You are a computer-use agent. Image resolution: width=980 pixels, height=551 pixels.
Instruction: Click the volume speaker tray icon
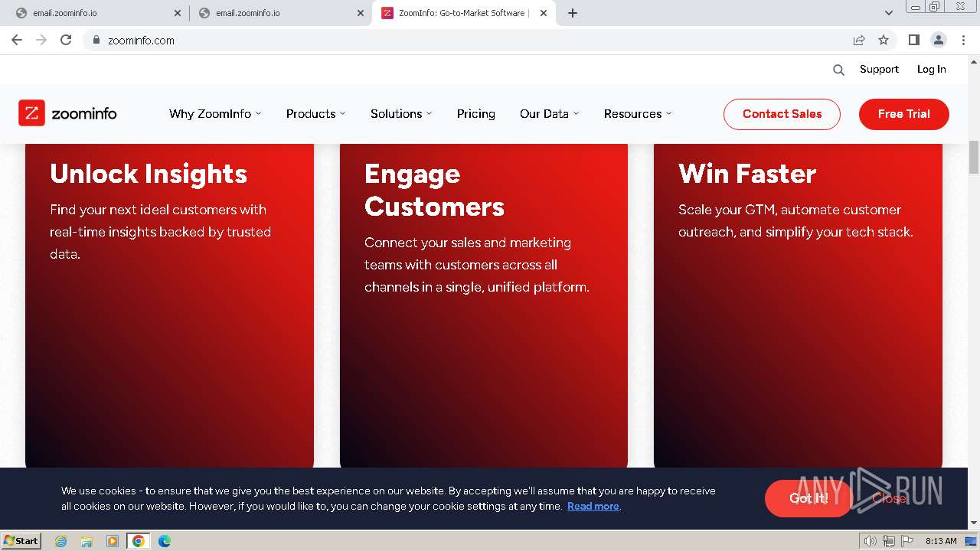tap(871, 541)
